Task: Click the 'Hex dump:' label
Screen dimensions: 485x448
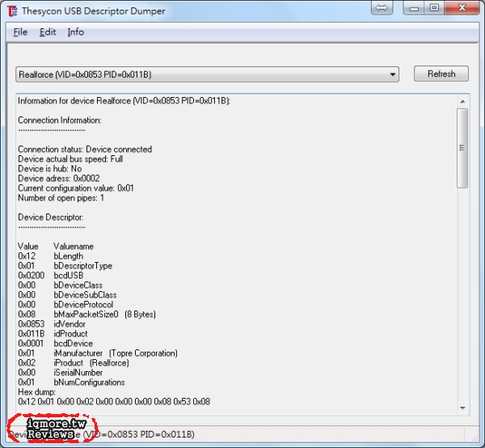Action: 37,392
